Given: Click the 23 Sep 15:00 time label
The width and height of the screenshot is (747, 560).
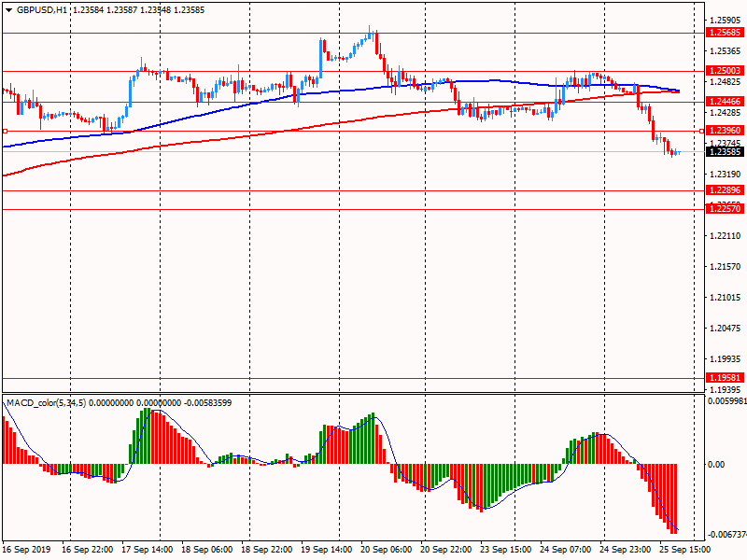Looking at the screenshot, I should [x=505, y=550].
